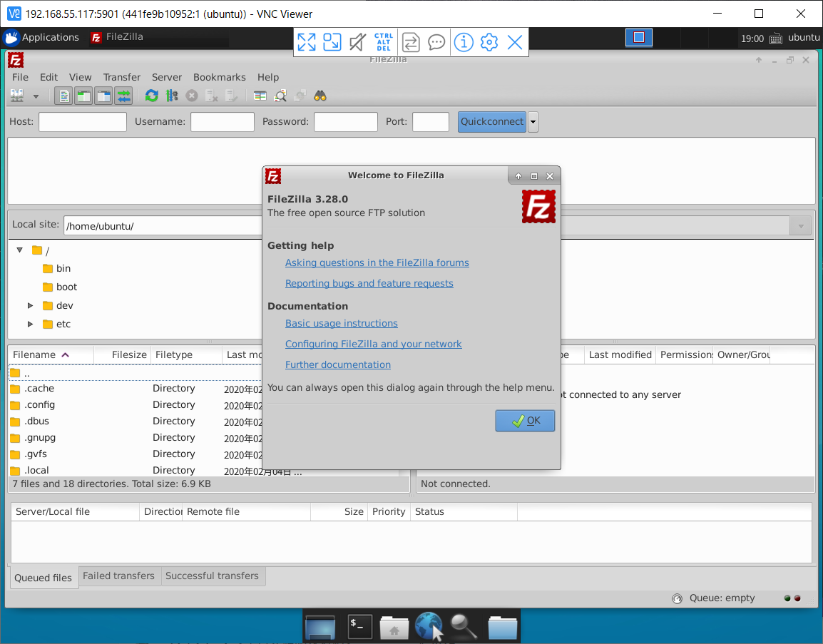This screenshot has height=644, width=823.
Task: Toggle the local directory tree view
Action: 83,96
